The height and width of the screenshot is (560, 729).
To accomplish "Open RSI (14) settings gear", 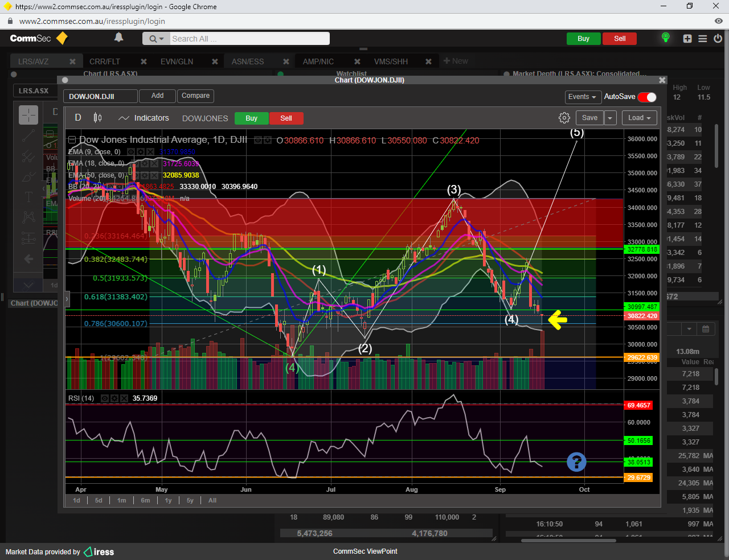I will point(114,398).
